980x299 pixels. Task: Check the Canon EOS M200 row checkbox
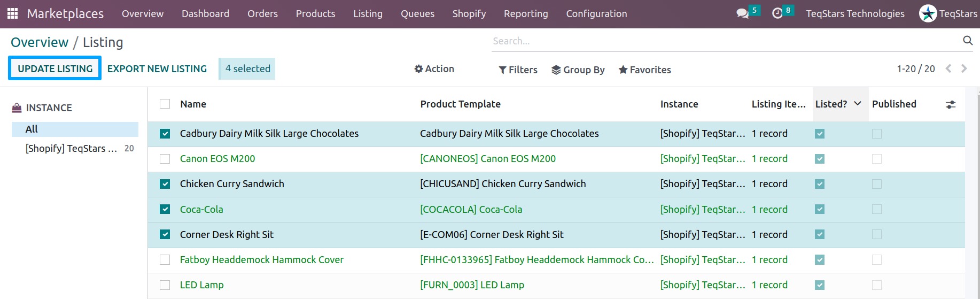tap(165, 159)
